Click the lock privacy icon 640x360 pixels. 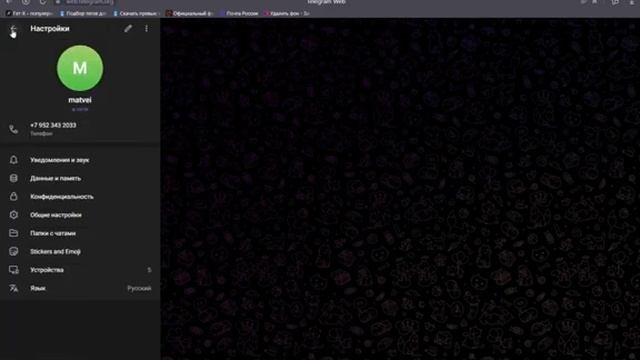(x=13, y=196)
